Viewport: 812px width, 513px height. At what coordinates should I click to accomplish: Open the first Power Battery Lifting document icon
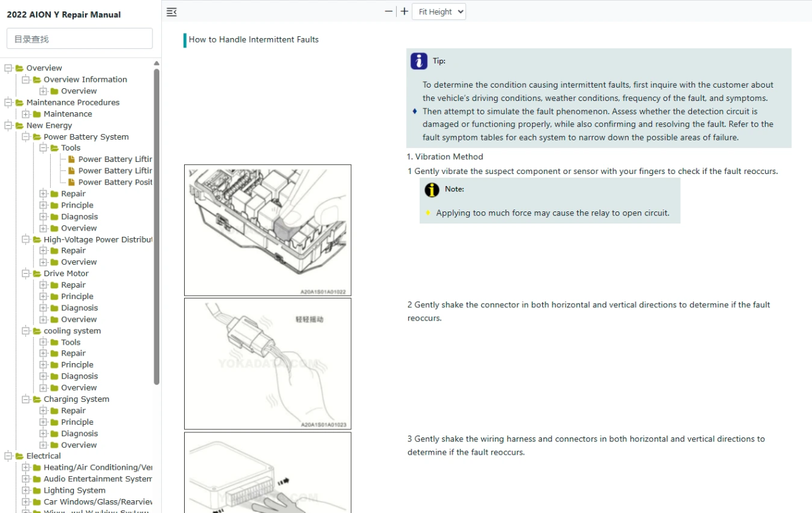coord(72,159)
